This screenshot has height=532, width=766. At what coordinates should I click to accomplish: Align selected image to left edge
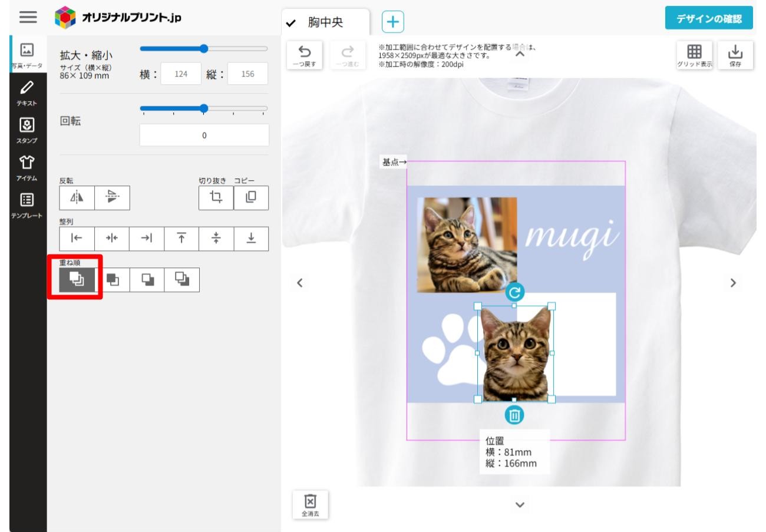click(x=77, y=238)
